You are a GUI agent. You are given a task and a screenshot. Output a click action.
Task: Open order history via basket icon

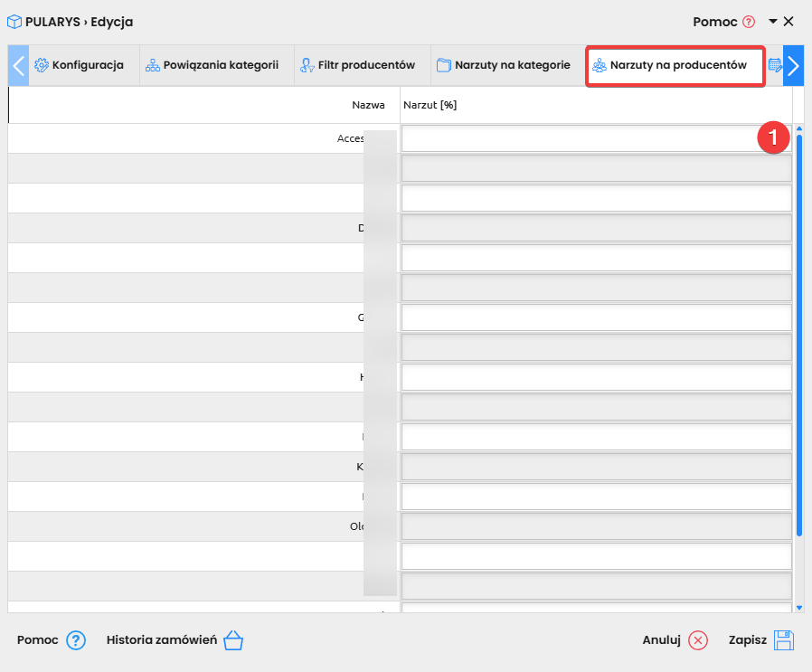point(233,640)
